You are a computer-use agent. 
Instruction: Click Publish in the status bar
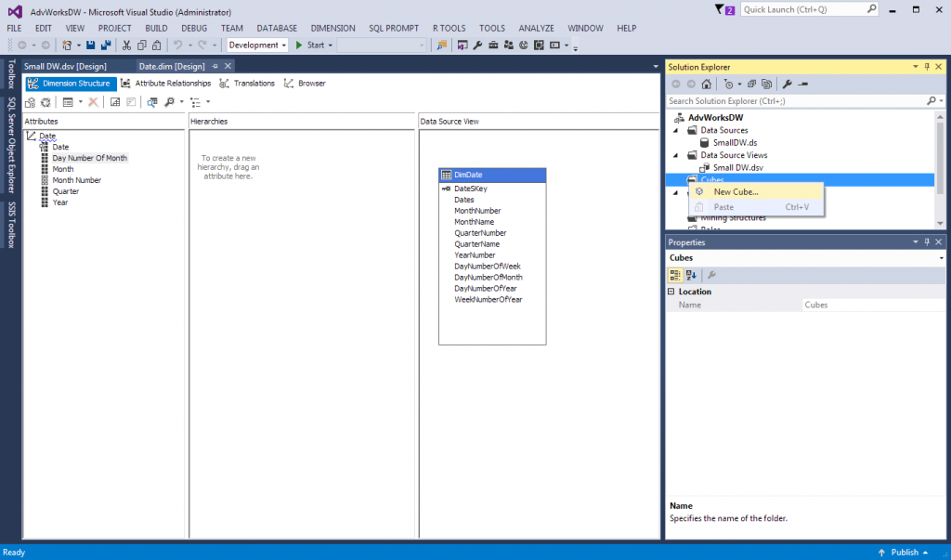click(x=903, y=553)
